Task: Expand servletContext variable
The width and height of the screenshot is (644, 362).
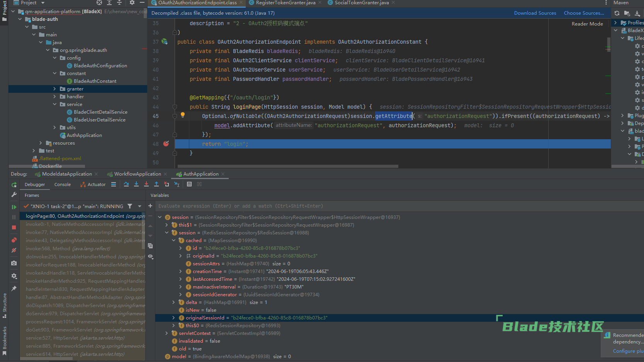Action: (167, 333)
